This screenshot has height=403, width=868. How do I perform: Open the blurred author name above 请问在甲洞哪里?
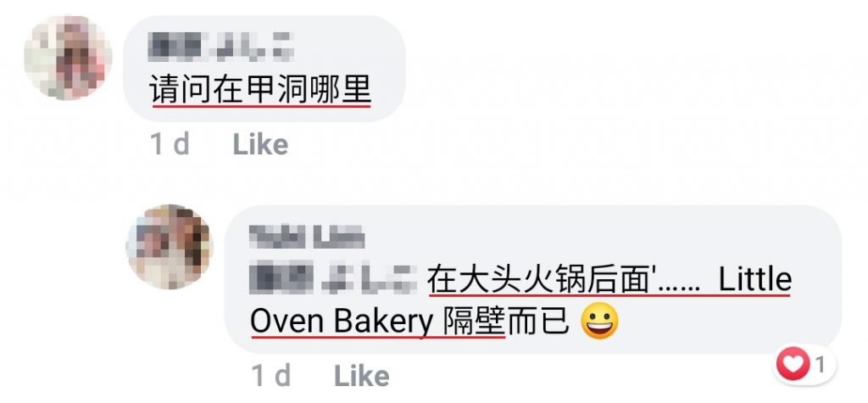coord(221,47)
